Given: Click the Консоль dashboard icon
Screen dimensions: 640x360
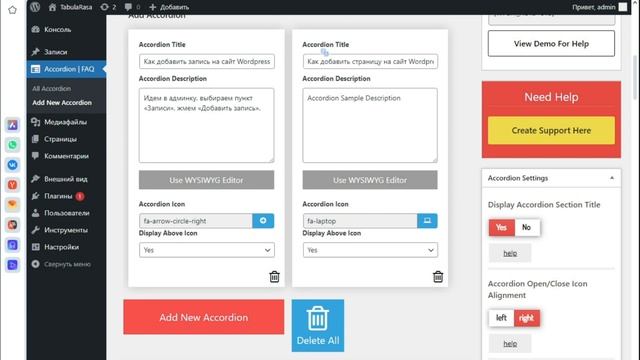Looking at the screenshot, I should (x=36, y=29).
